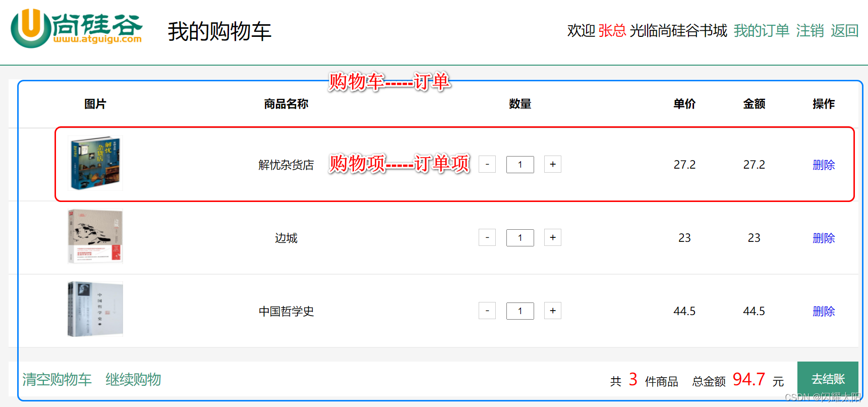This screenshot has width=868, height=407.
Task: Go back using 返回 link
Action: (x=844, y=30)
